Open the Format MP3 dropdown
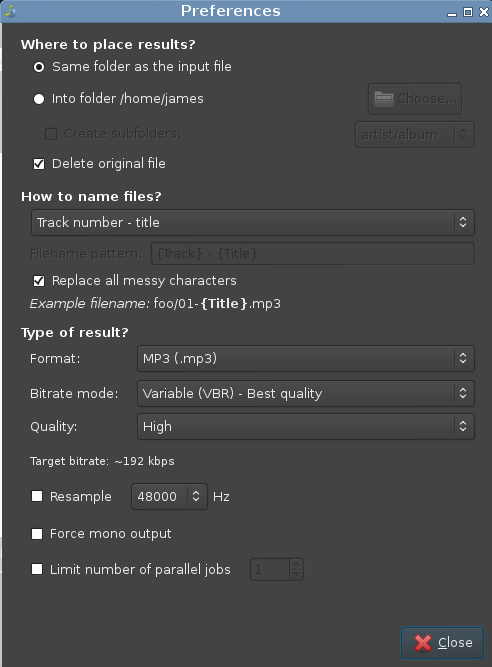The width and height of the screenshot is (492, 667). pyautogui.click(x=306, y=359)
